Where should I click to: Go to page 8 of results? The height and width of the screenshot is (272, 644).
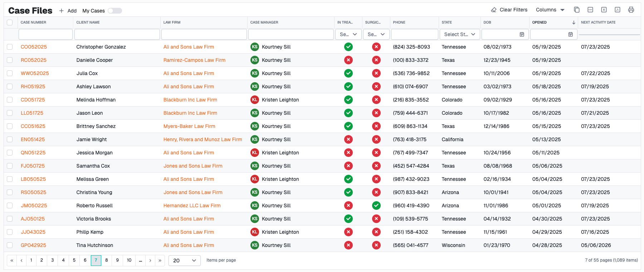107,260
